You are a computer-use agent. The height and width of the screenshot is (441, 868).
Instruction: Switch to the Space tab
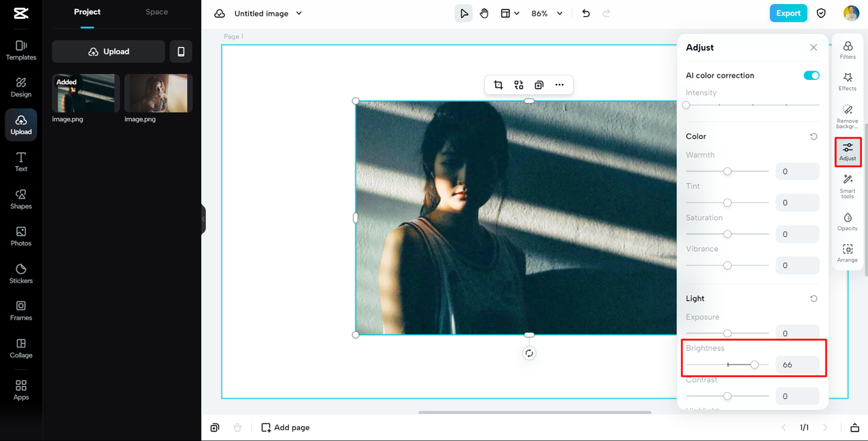coord(157,12)
